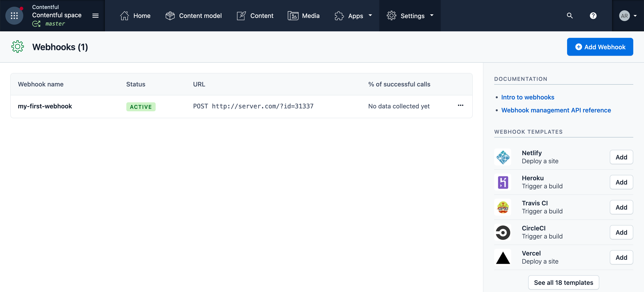The width and height of the screenshot is (644, 292).
Task: Click the Contentful logo grid icon
Action: point(14,16)
